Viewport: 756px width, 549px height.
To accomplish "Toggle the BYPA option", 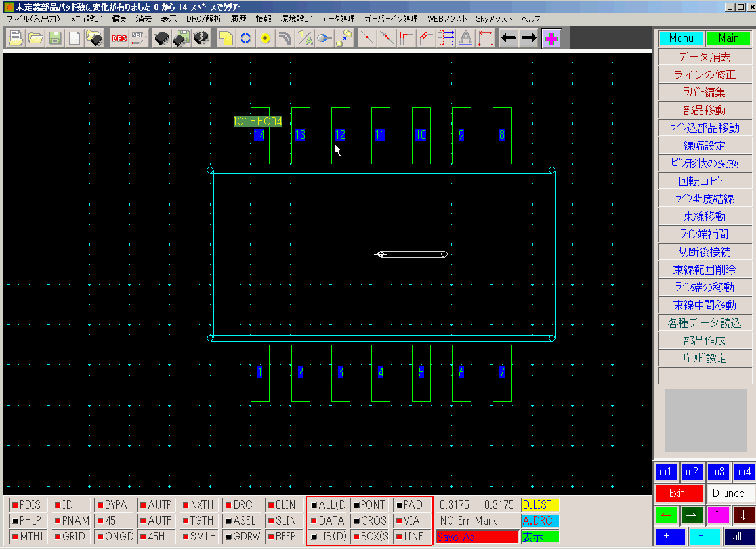I will pyautogui.click(x=114, y=505).
